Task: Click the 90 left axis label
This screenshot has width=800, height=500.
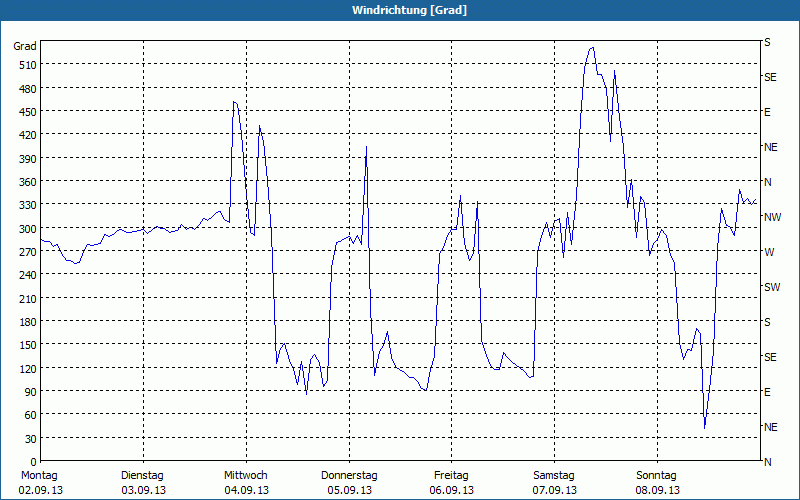Action: [31, 392]
